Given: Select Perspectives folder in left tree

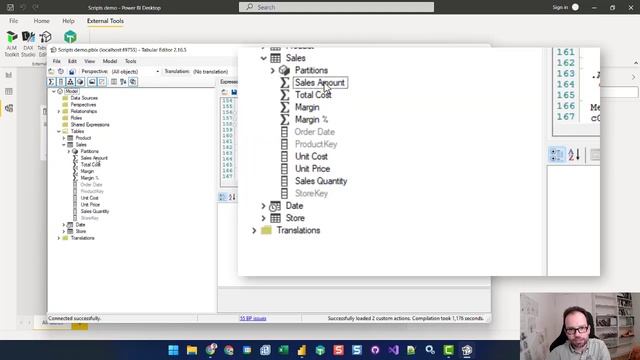Looking at the screenshot, I should [x=83, y=104].
